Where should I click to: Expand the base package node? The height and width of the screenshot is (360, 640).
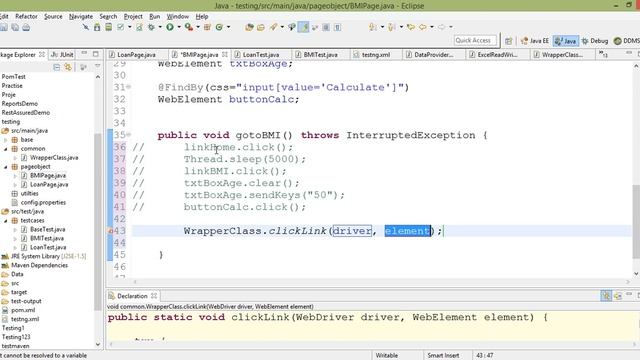coord(6,140)
